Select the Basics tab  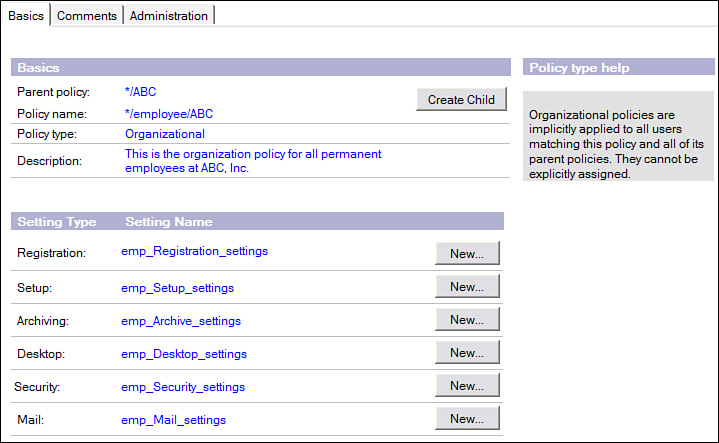coord(25,15)
